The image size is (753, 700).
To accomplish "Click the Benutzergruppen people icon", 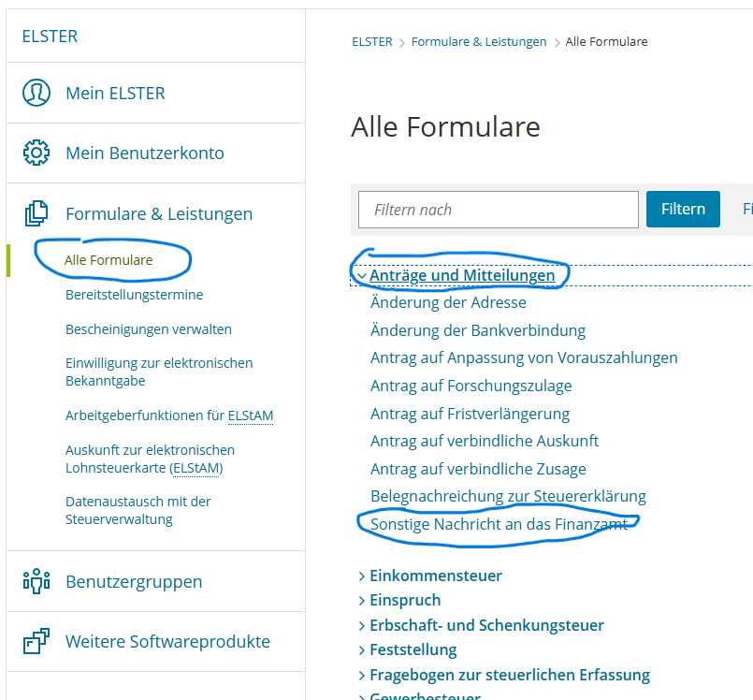I will click(x=36, y=581).
